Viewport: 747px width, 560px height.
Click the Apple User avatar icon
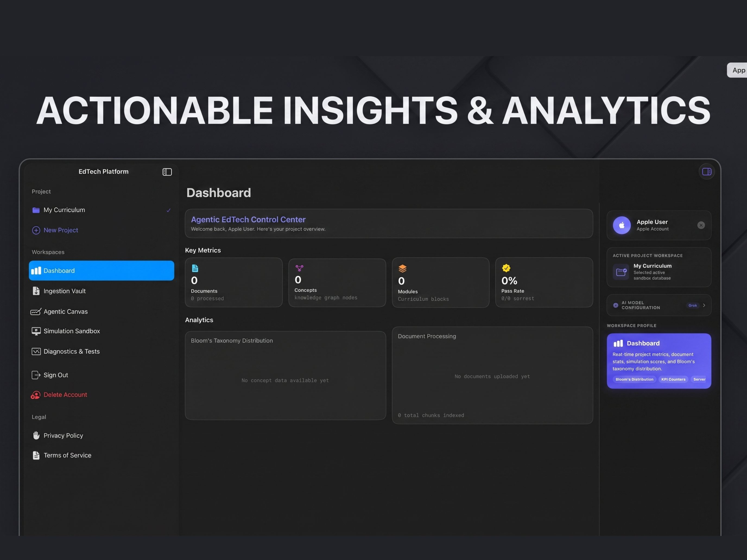coord(622,225)
